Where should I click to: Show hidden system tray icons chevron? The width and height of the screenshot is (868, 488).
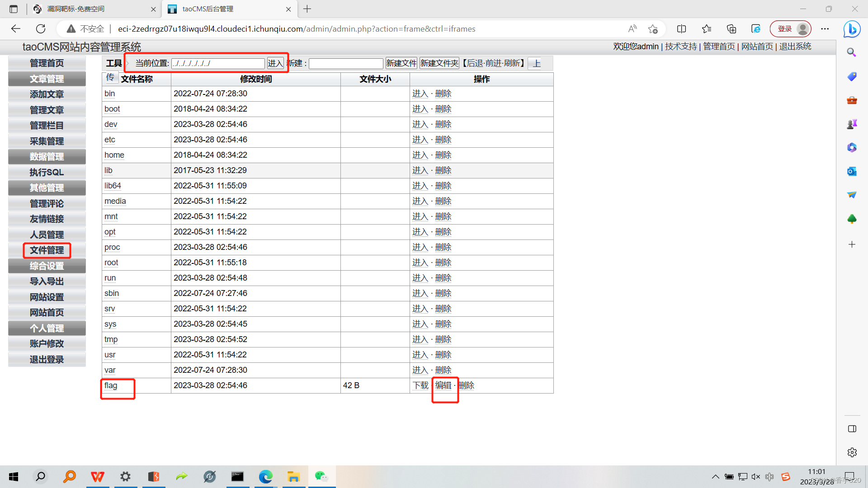(x=715, y=477)
